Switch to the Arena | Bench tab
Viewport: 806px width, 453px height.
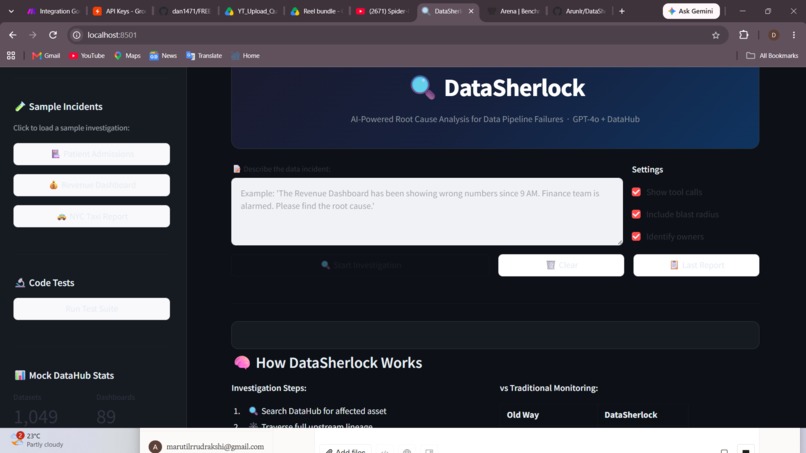click(x=513, y=11)
